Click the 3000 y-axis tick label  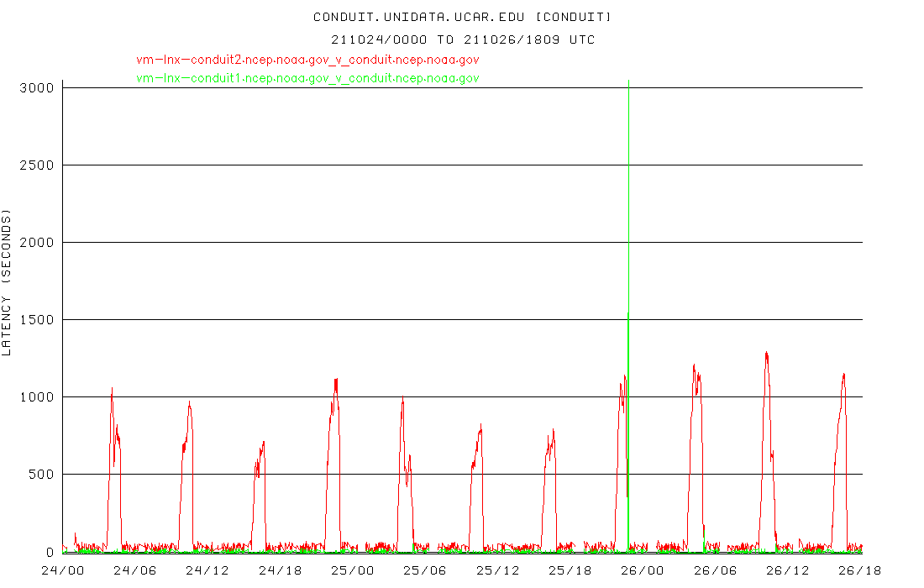tap(37, 87)
